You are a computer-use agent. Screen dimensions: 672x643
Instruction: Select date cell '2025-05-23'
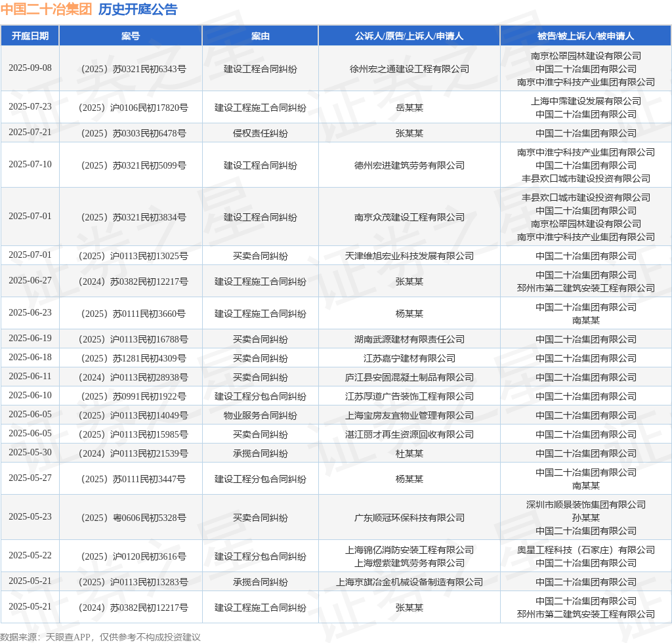click(30, 517)
